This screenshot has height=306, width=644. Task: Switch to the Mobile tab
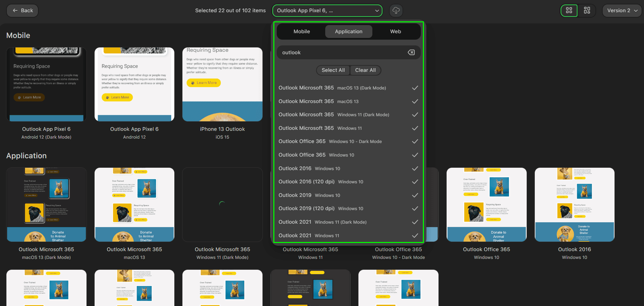click(x=301, y=32)
